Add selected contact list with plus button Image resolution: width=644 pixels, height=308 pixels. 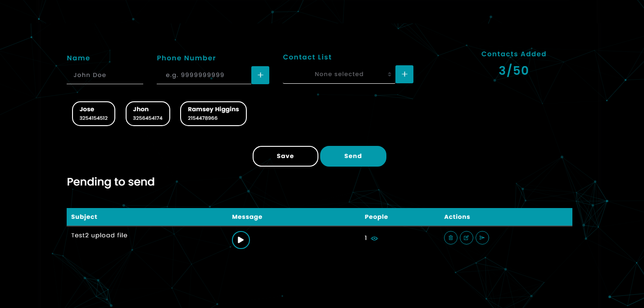pos(404,74)
